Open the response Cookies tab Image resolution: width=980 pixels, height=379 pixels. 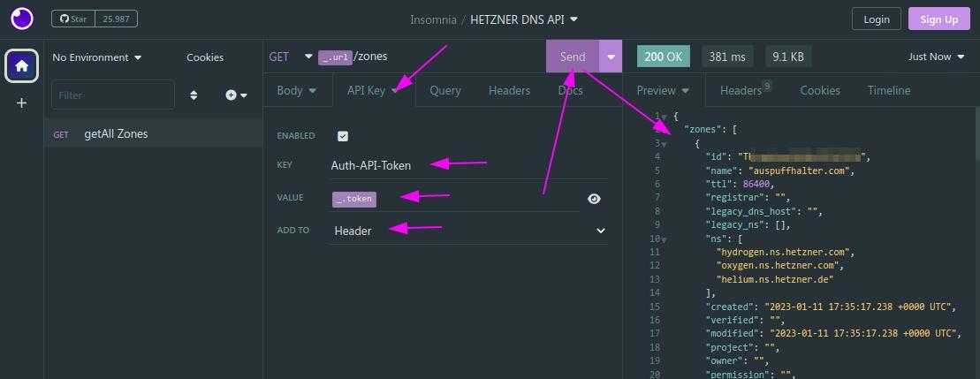coord(820,90)
